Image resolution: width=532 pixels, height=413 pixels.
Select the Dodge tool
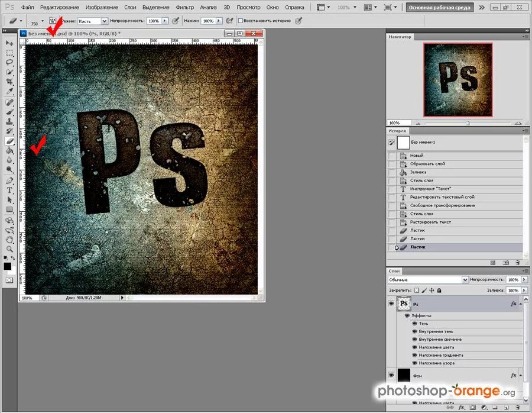[x=9, y=169]
